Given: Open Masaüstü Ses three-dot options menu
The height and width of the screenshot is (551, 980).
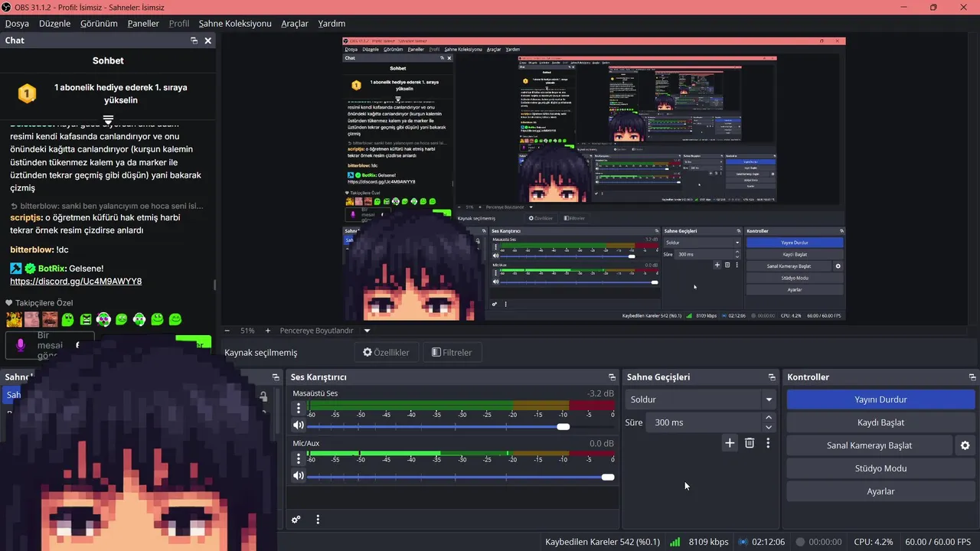Looking at the screenshot, I should (x=299, y=409).
